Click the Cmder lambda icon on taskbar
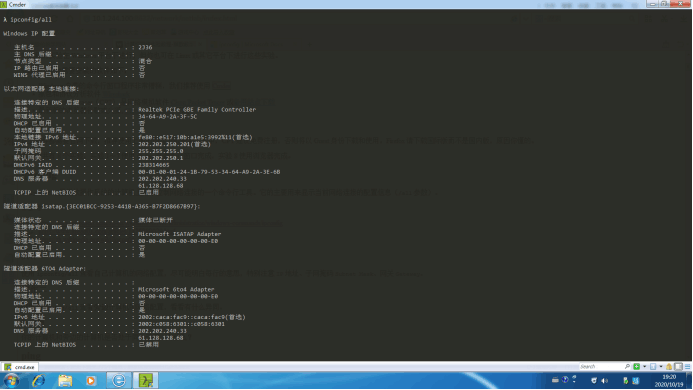693x390 pixels. click(146, 380)
